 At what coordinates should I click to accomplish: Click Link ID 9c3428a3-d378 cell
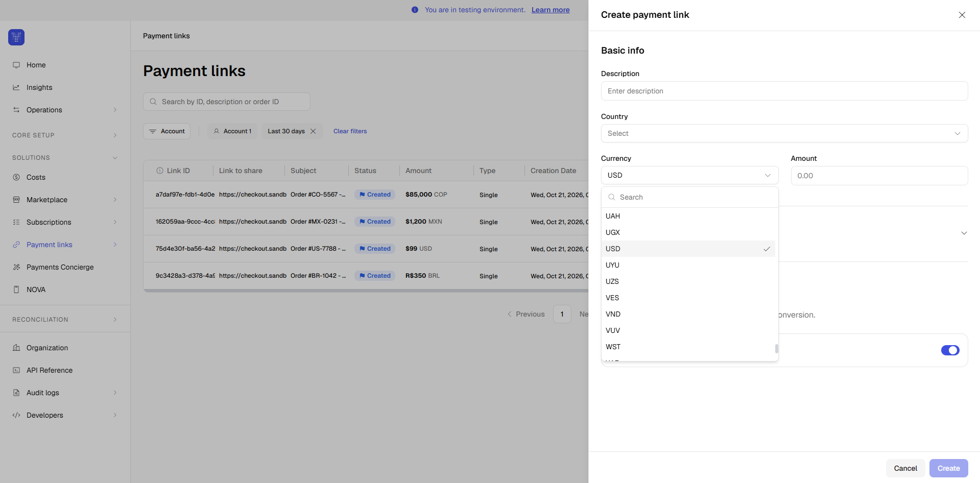coord(185,276)
